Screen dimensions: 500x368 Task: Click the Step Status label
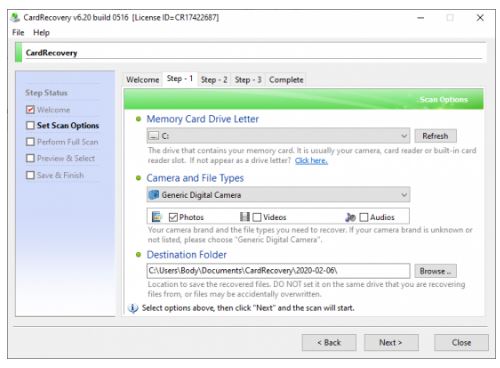click(x=46, y=93)
